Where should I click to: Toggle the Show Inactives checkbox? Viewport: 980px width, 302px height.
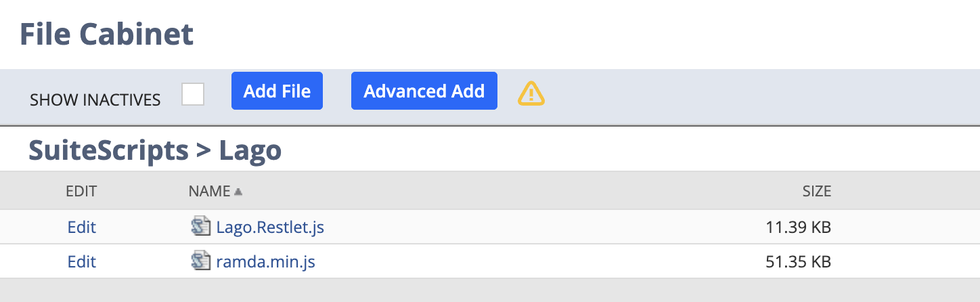tap(193, 94)
